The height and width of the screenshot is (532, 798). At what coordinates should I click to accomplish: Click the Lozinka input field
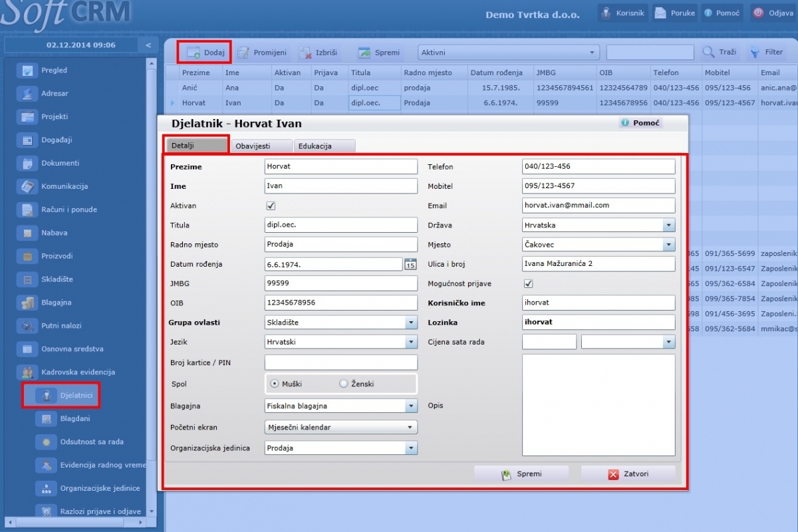coord(599,323)
